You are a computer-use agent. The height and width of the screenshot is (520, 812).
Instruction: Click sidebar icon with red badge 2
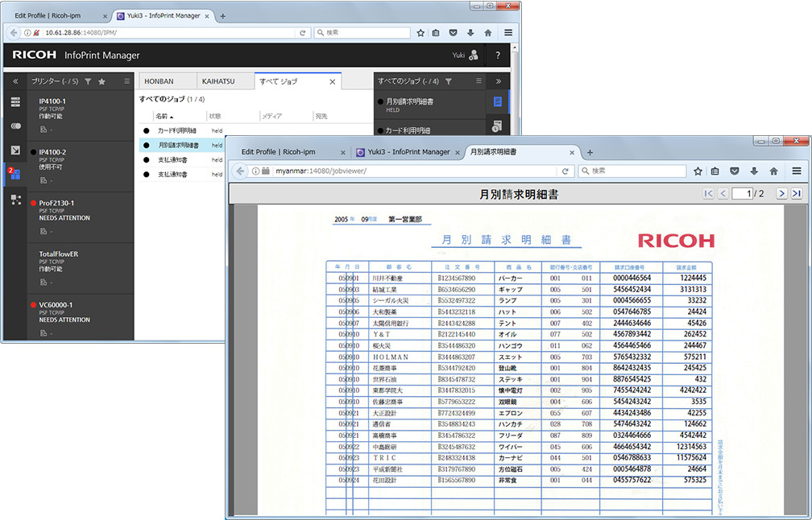point(15,174)
